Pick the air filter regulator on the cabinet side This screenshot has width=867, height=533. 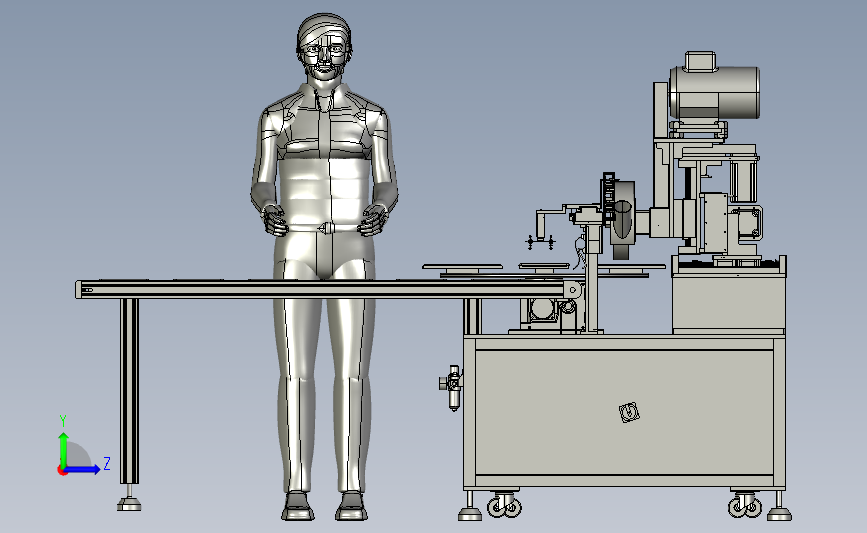coord(452,386)
